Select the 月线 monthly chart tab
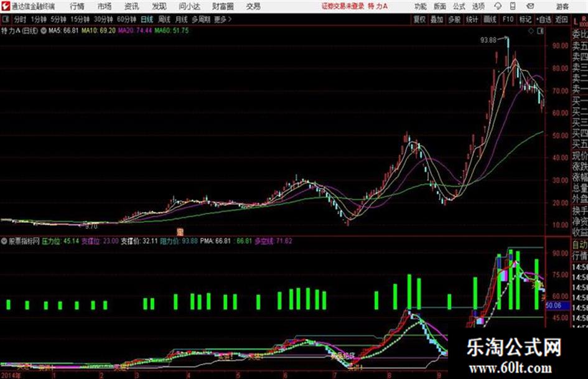 (182, 19)
